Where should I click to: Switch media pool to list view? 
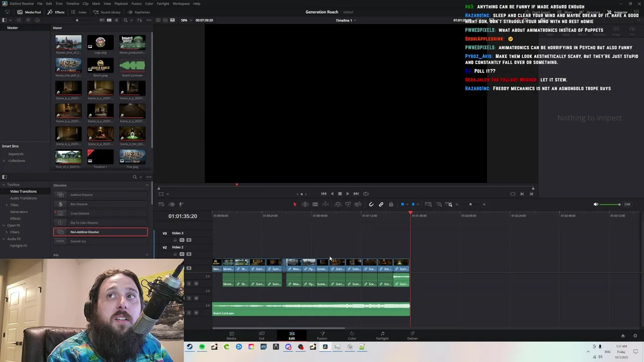click(x=117, y=20)
